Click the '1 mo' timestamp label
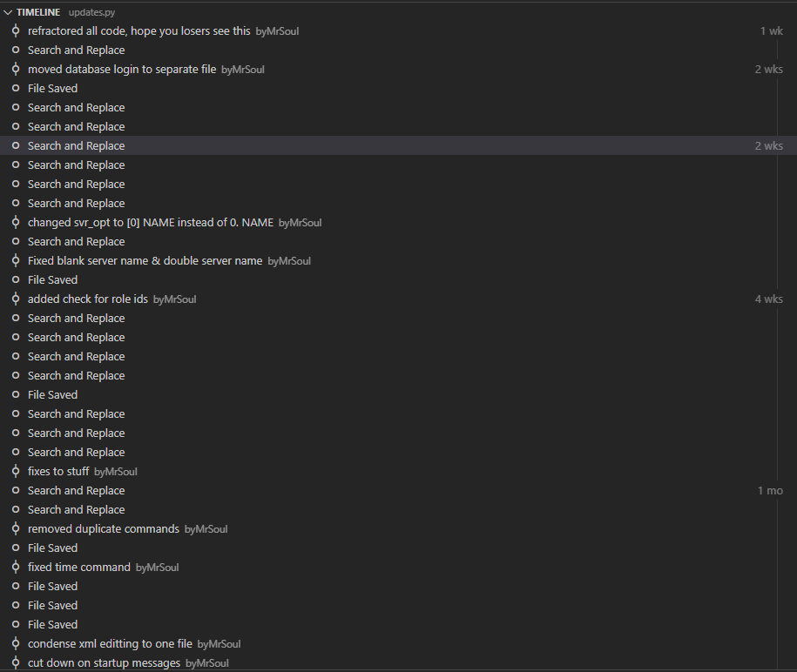Screen dimensions: 797x672 (770, 491)
